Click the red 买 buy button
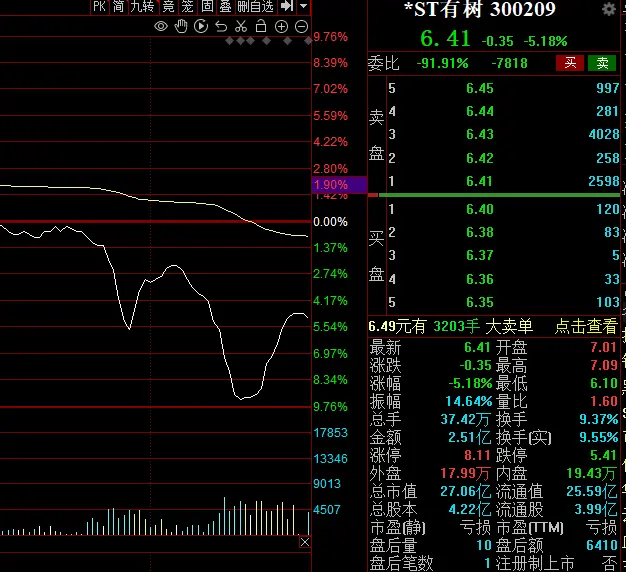Screen dimensions: 626x572 (570, 63)
